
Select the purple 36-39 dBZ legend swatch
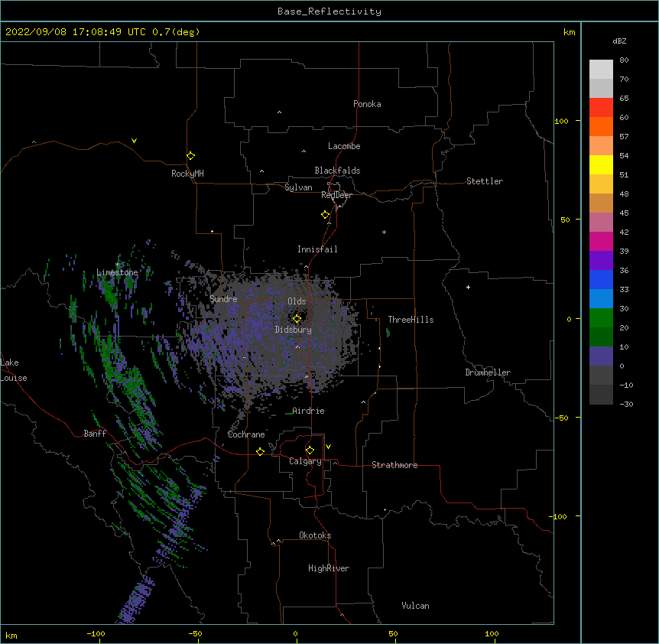(x=601, y=261)
